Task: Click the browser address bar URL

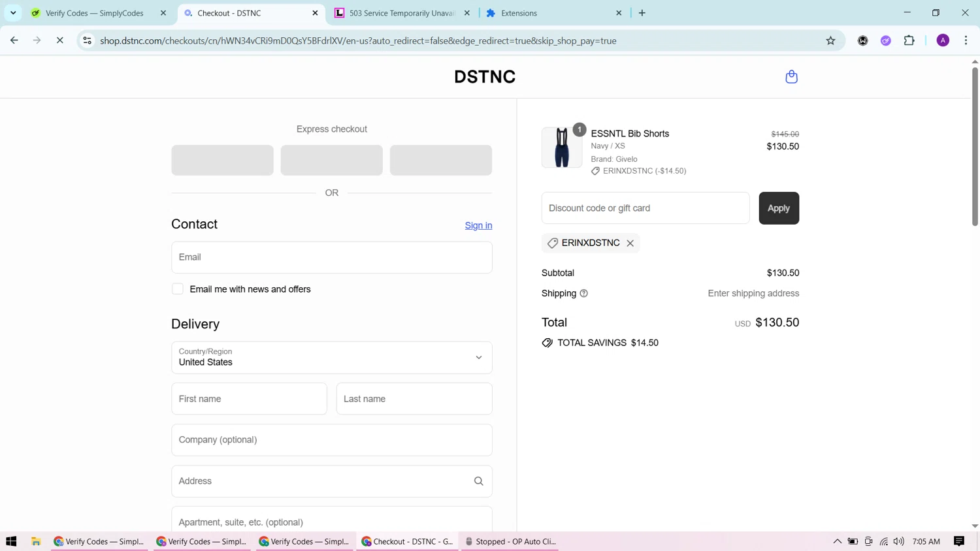Action: click(x=358, y=40)
